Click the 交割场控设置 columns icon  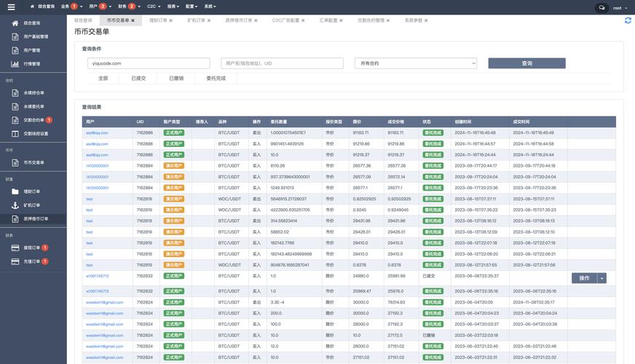pyautogui.click(x=15, y=133)
